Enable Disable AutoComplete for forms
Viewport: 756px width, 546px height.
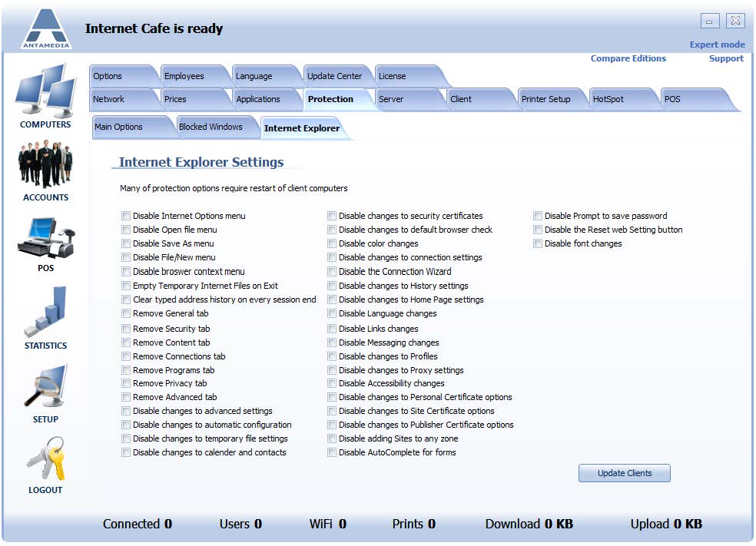[x=332, y=452]
